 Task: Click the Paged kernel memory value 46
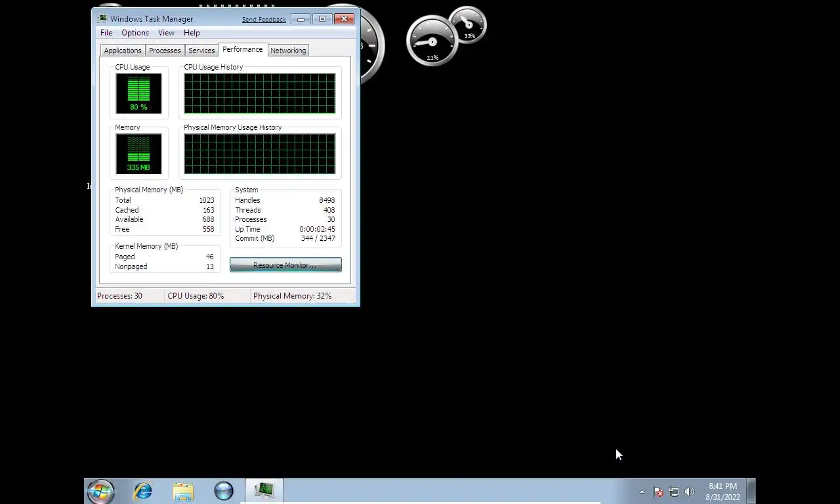click(x=209, y=257)
